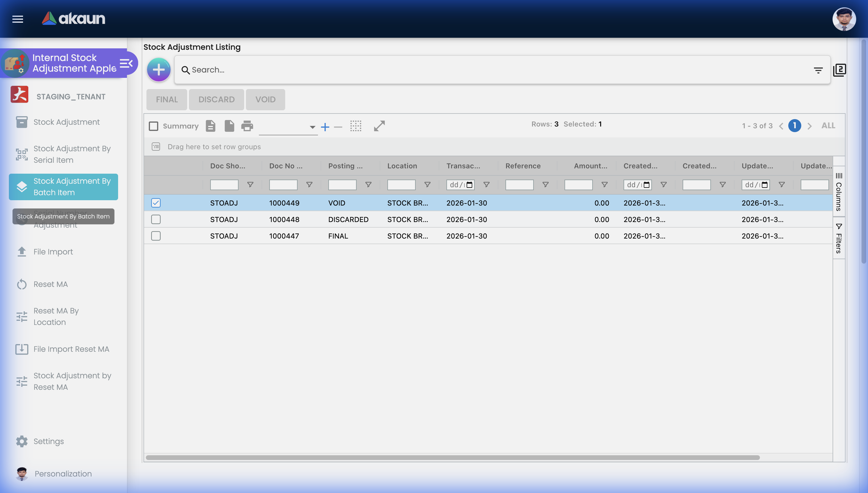
Task: Expand the table to fullscreen view
Action: (379, 126)
